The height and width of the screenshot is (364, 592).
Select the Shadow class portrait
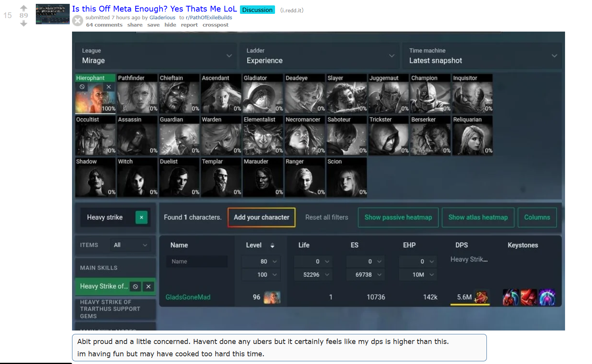[x=96, y=177]
